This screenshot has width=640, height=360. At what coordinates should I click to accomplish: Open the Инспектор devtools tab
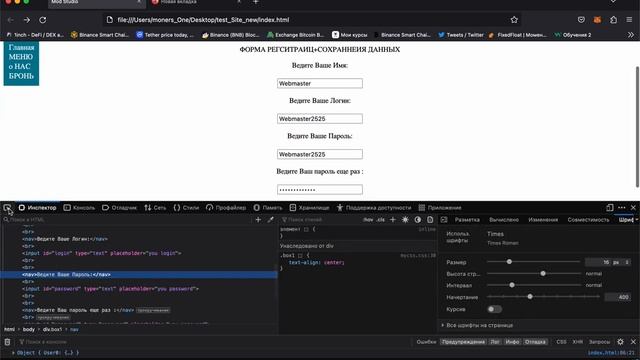[38, 208]
